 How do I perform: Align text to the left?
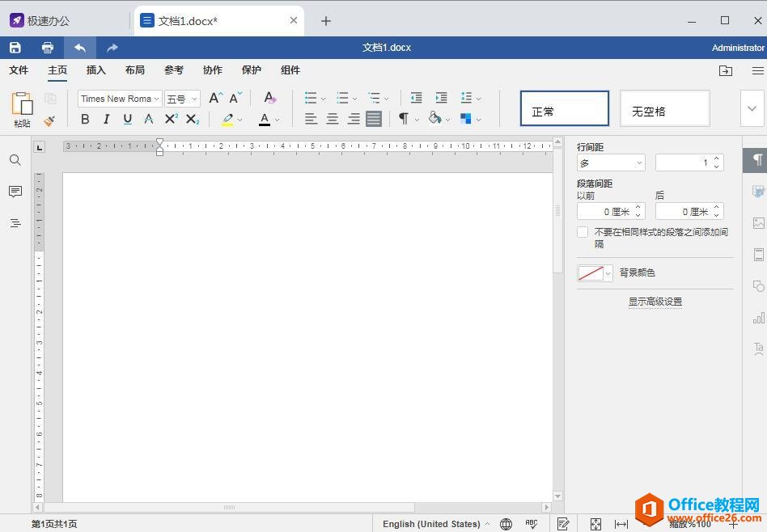click(x=311, y=118)
